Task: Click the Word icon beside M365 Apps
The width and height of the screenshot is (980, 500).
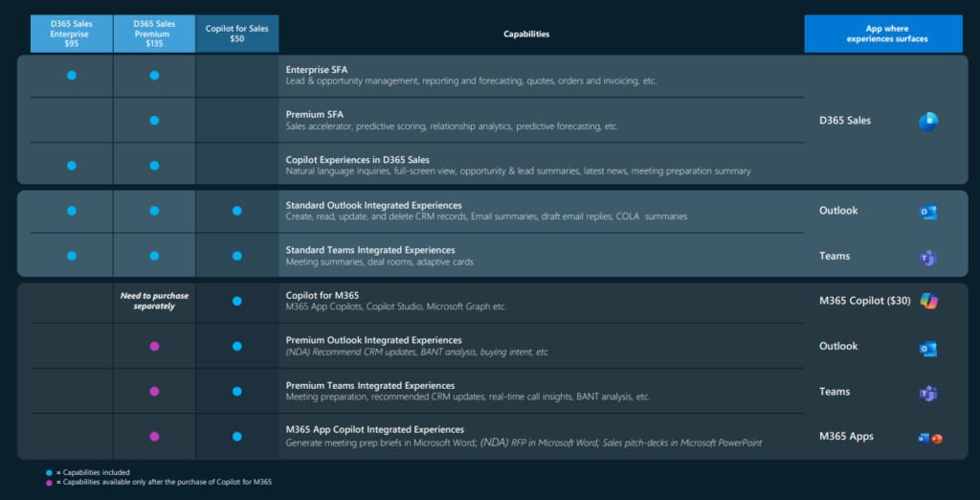Action: pos(923,438)
